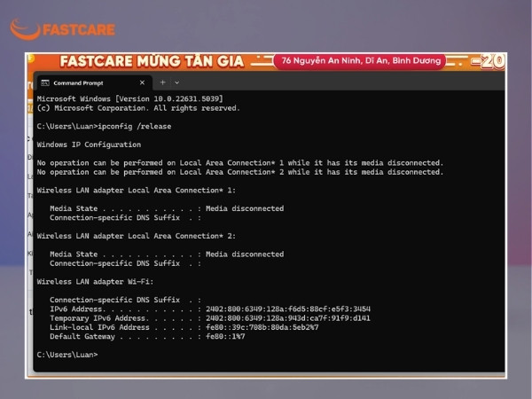Click the final C:\Users\Luan> prompt
The height and width of the screenshot is (399, 532).
pyautogui.click(x=67, y=355)
